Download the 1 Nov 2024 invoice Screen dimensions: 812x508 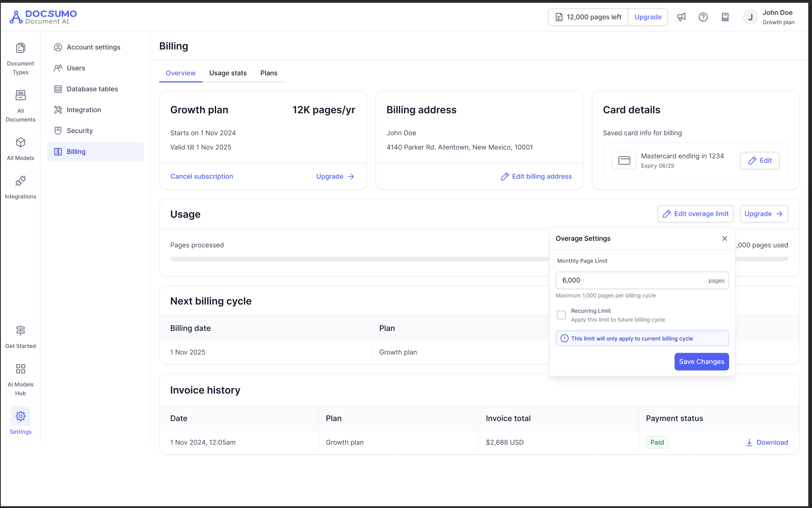pyautogui.click(x=767, y=443)
